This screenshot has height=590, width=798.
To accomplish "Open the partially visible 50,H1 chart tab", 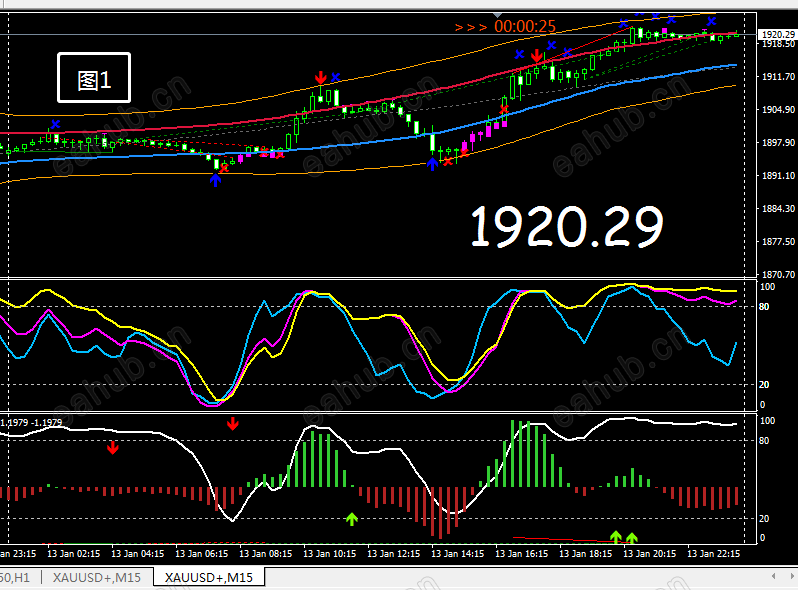I will (15, 578).
